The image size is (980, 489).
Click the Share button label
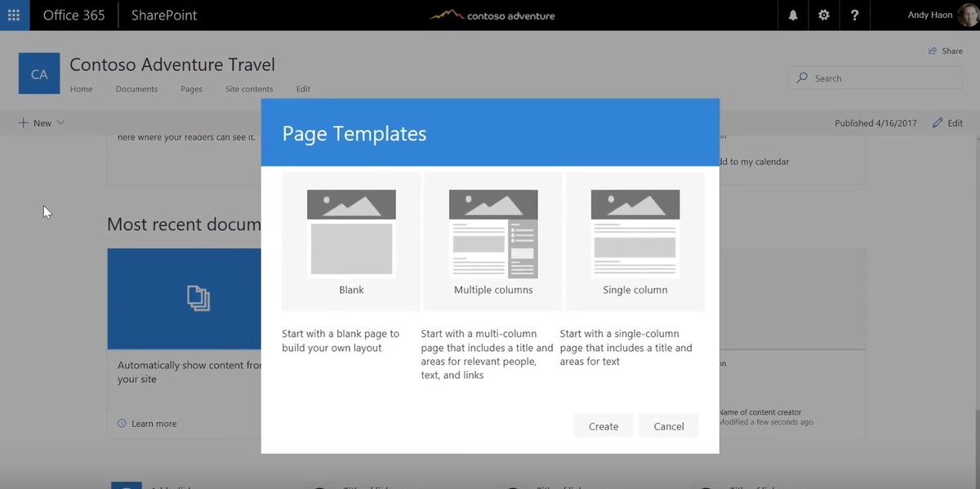(x=952, y=51)
